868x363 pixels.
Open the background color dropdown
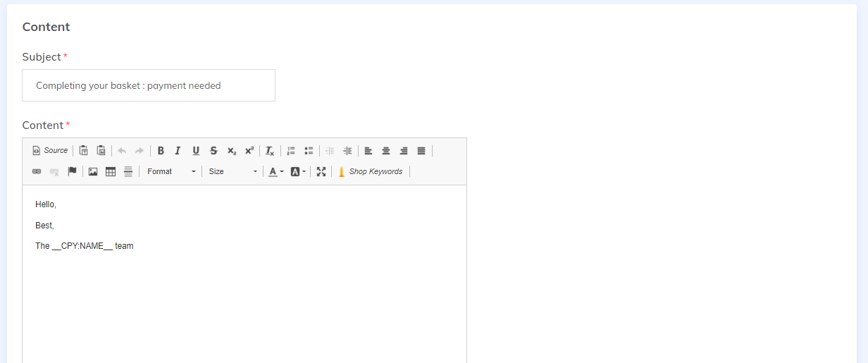point(298,172)
